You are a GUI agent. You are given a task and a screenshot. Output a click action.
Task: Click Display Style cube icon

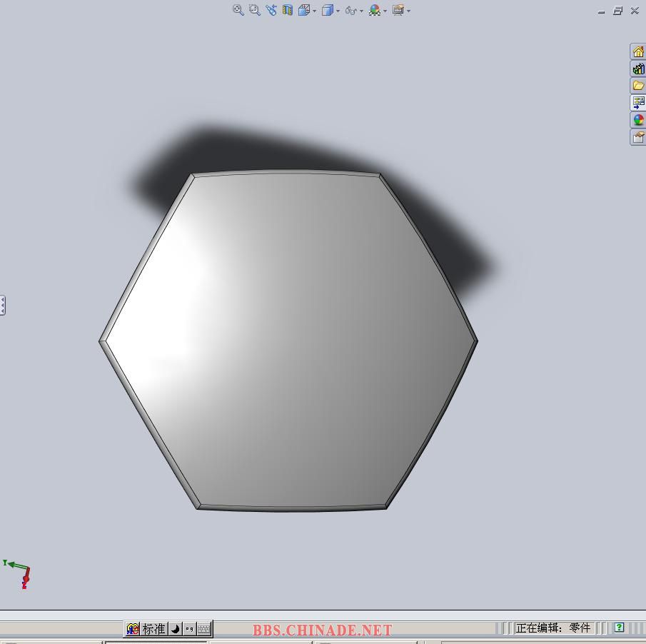coord(328,10)
